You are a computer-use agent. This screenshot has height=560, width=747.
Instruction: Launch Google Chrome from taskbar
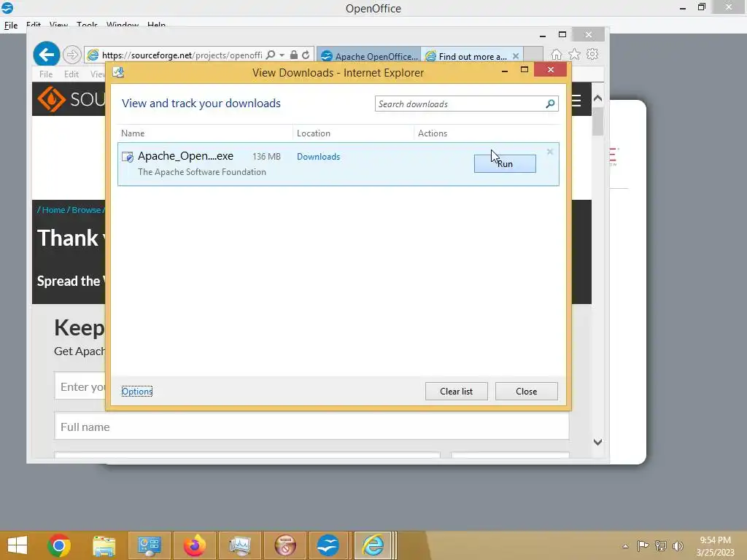click(59, 545)
